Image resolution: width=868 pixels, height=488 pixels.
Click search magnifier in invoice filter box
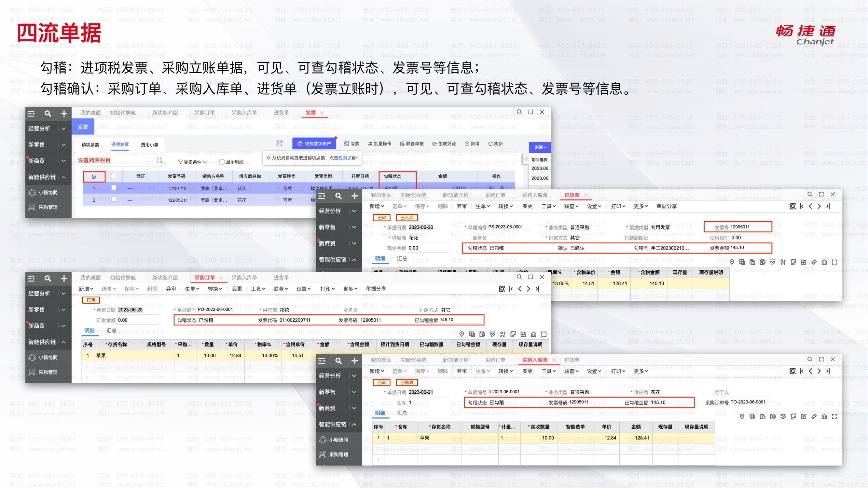coord(159,160)
